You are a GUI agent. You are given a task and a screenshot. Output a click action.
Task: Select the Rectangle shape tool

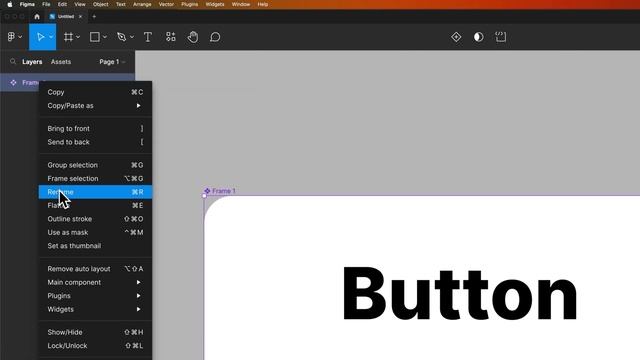95,37
